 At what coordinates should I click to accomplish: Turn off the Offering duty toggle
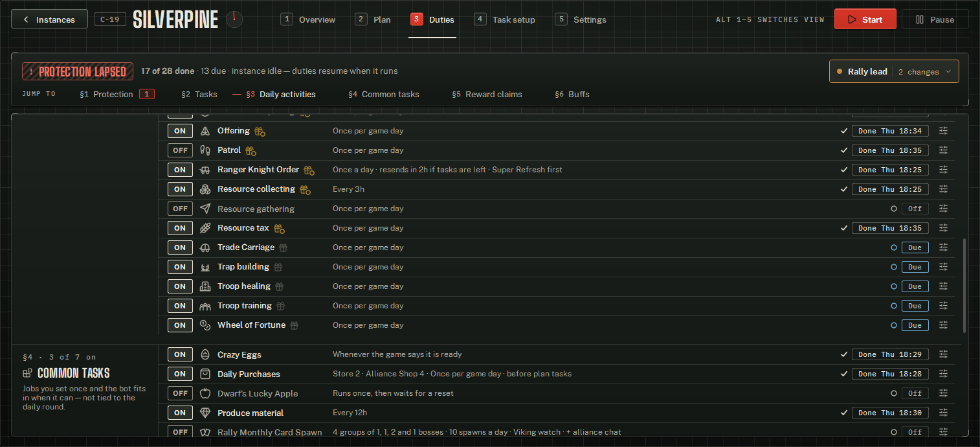[x=180, y=131]
